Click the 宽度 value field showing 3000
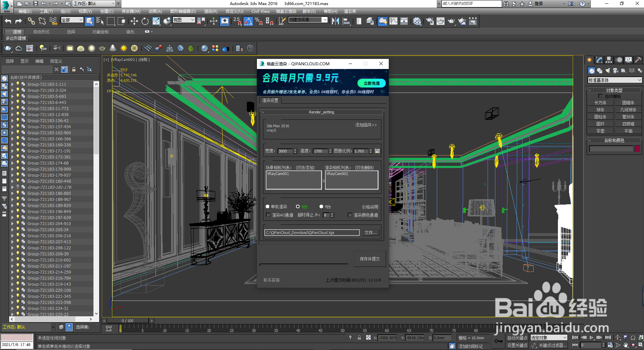Image resolution: width=644 pixels, height=350 pixels. tap(286, 151)
